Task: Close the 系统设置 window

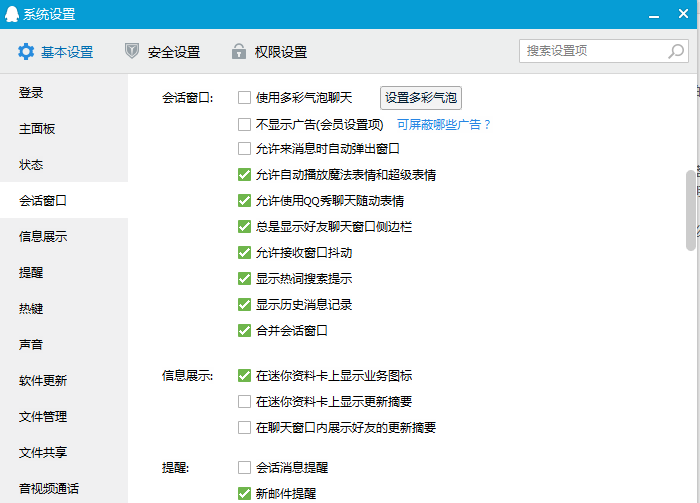Action: (x=683, y=14)
